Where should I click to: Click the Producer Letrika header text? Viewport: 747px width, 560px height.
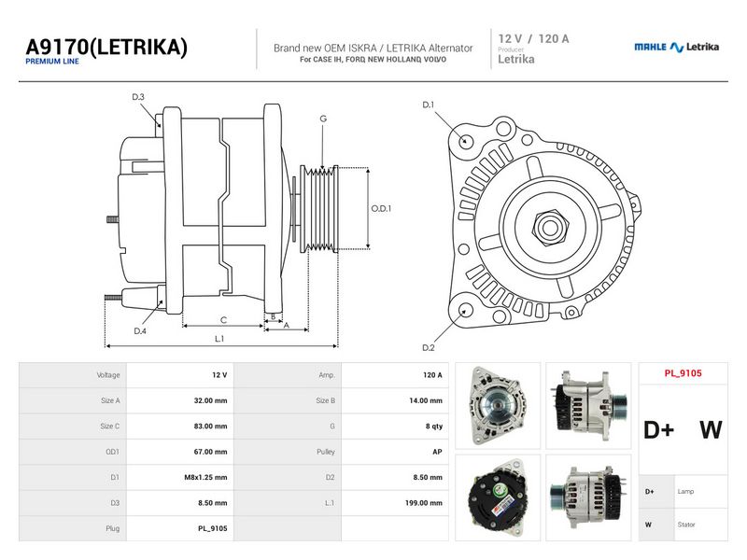click(516, 56)
